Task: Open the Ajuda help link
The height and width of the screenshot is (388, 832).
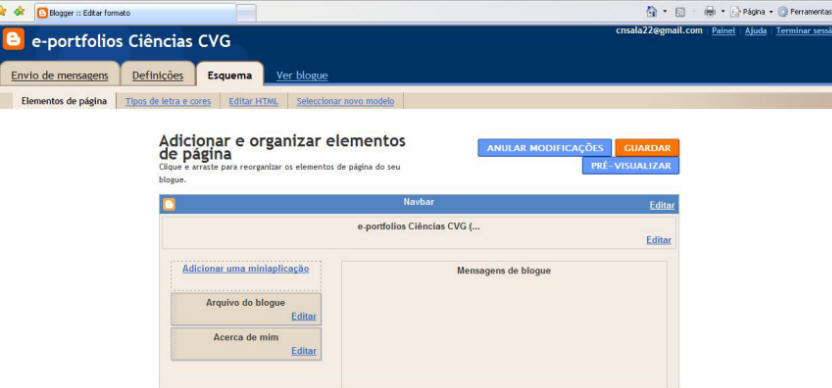Action: click(x=756, y=31)
